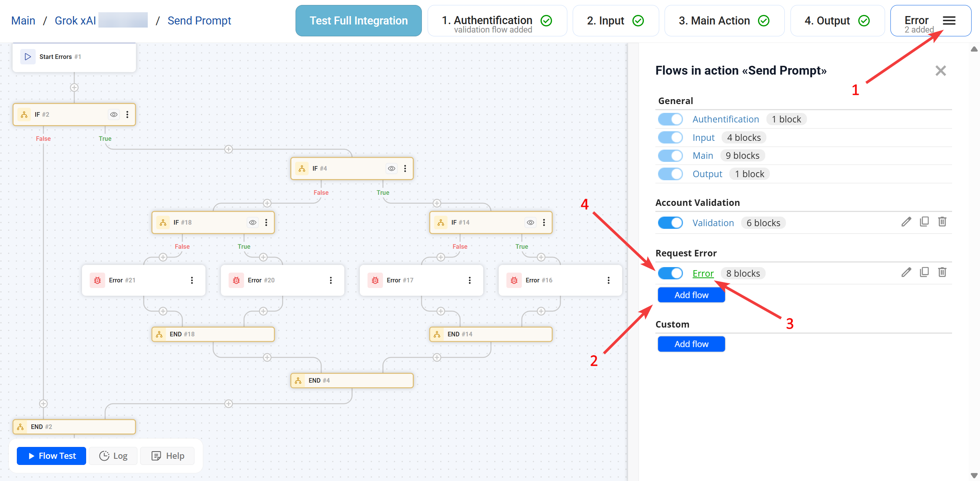
Task: Toggle the Authentification general flow switch
Action: [x=670, y=119]
